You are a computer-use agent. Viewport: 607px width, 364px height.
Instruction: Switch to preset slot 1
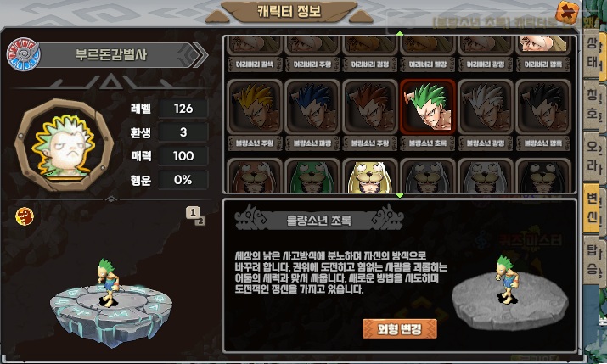[x=193, y=212]
